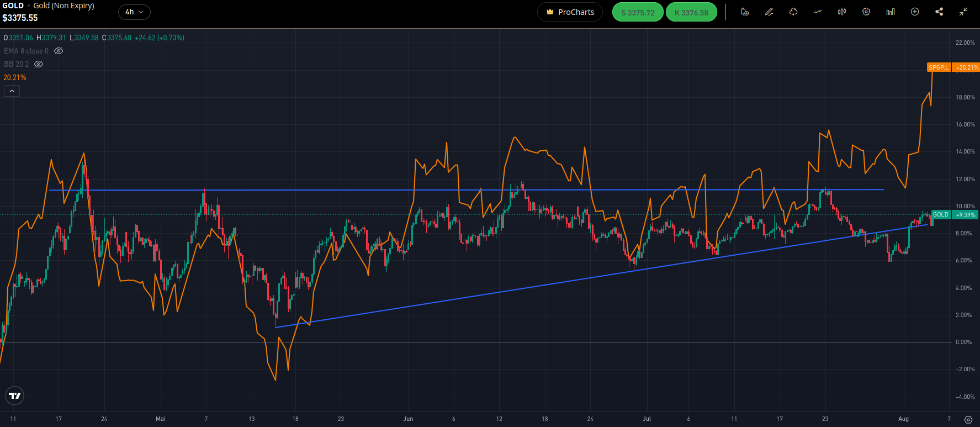Collapse the indicator legend with the chevron
The height and width of the screenshot is (427, 980).
point(12,91)
